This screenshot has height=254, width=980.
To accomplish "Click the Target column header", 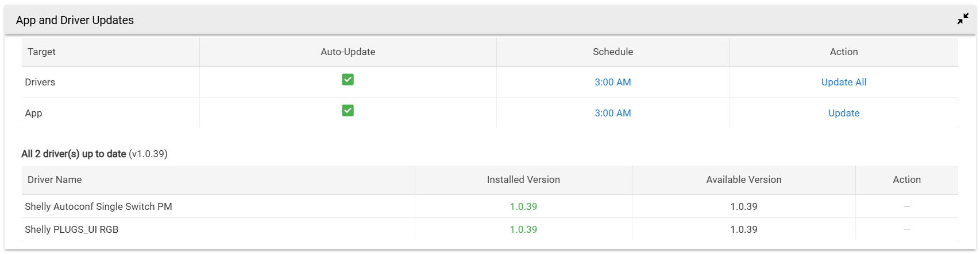I will pos(41,52).
